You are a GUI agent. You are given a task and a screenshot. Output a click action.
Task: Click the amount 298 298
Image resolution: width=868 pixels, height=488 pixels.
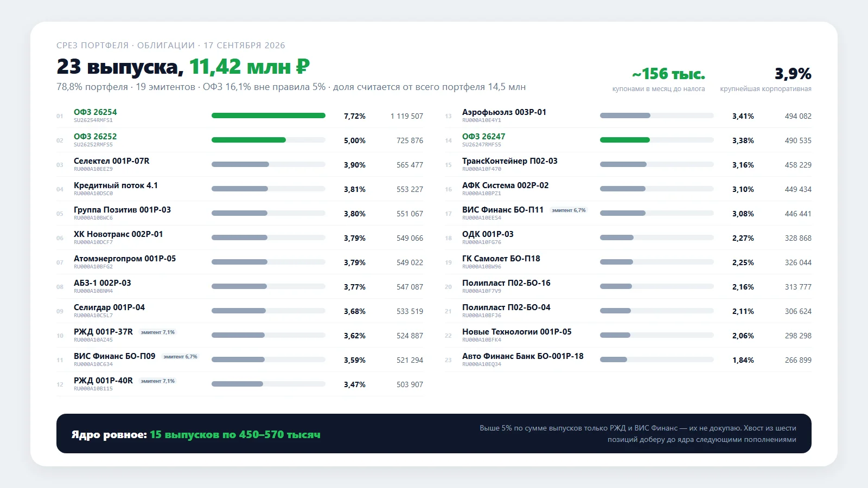(x=798, y=336)
